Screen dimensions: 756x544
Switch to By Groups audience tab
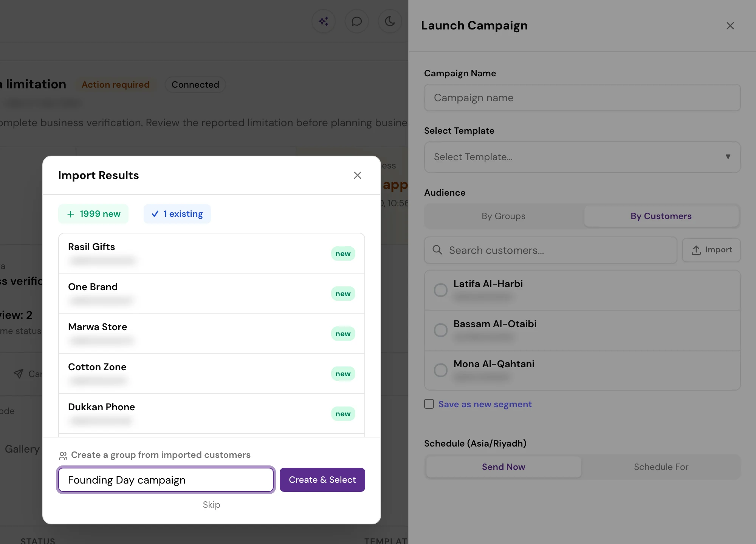click(x=503, y=216)
